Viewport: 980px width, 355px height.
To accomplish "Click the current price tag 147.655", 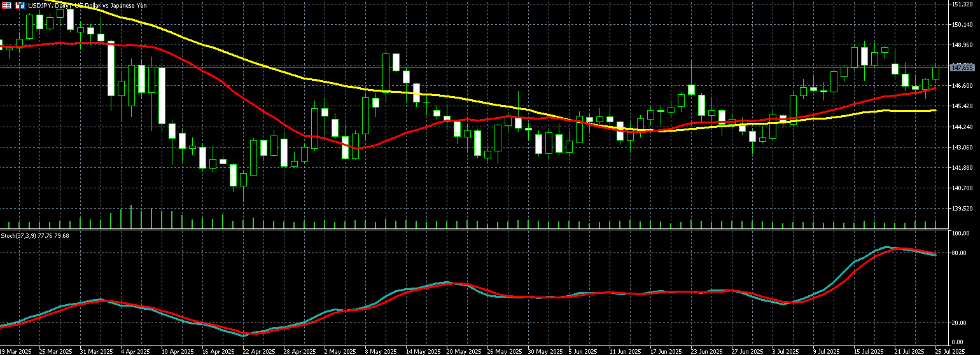I will [962, 67].
